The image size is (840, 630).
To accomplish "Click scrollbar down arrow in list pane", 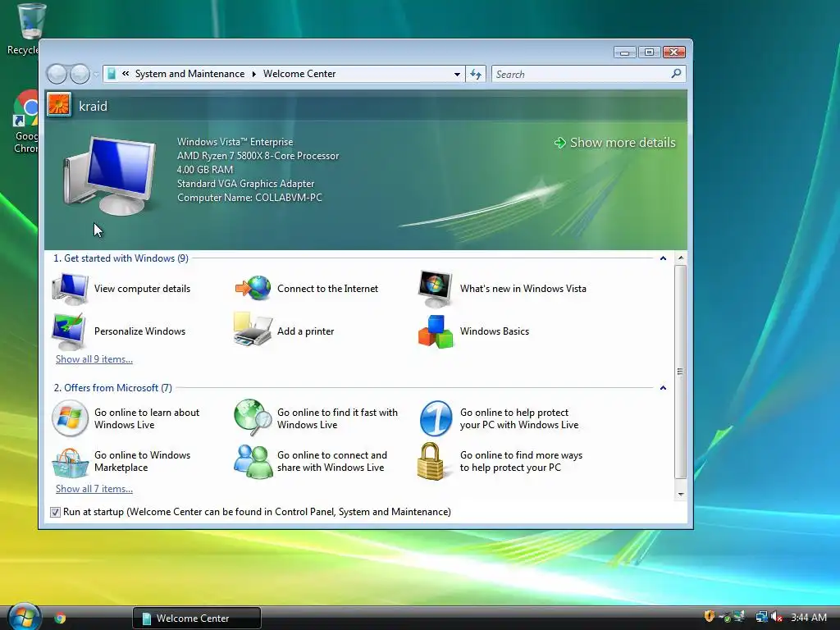I will [681, 494].
